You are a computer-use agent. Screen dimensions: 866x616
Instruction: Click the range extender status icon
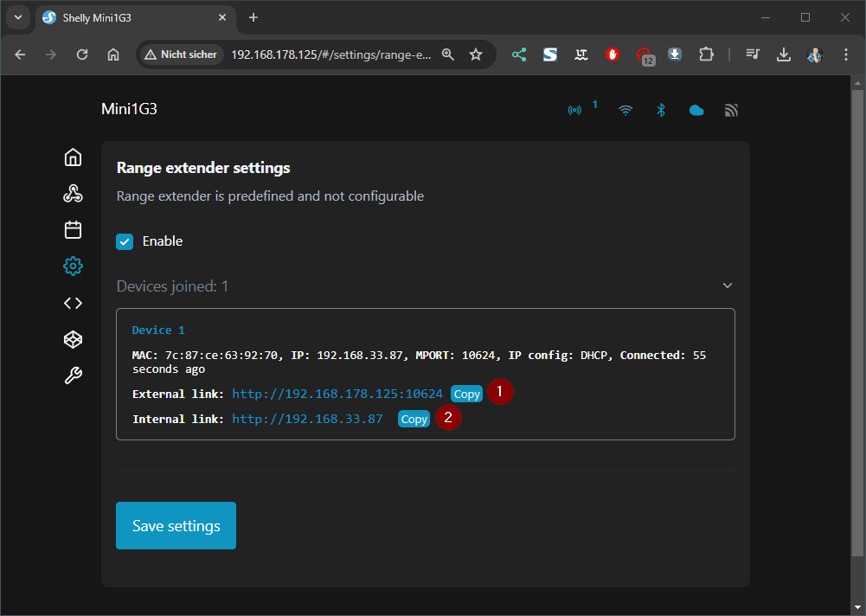(x=574, y=110)
